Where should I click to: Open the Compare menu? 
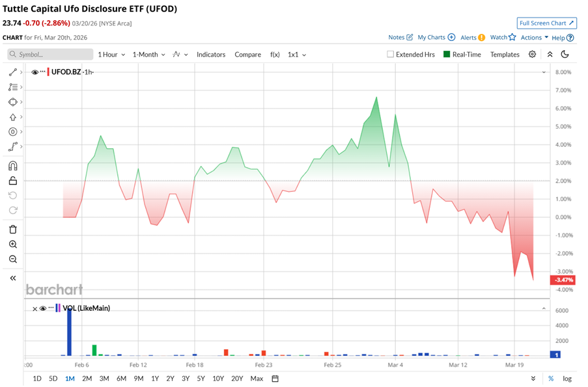247,55
